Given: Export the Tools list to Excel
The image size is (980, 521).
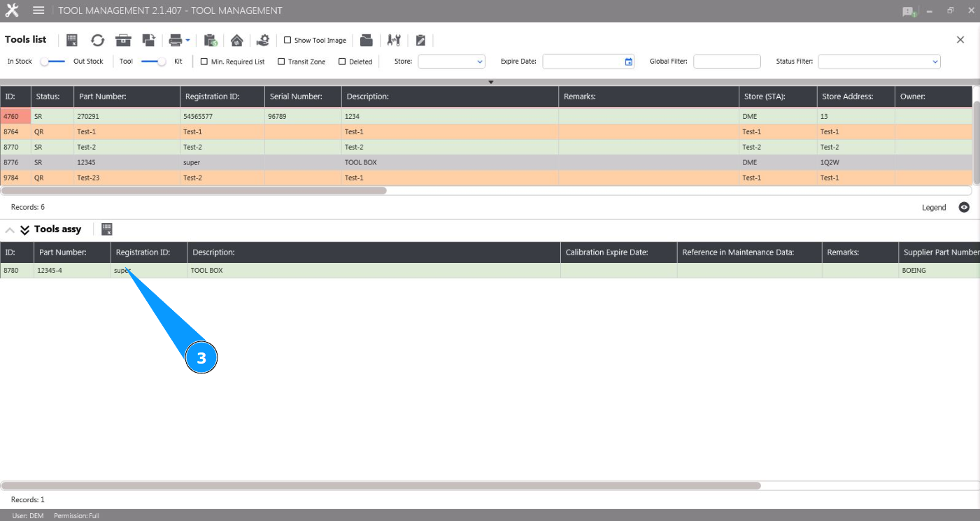Looking at the screenshot, I should click(72, 40).
